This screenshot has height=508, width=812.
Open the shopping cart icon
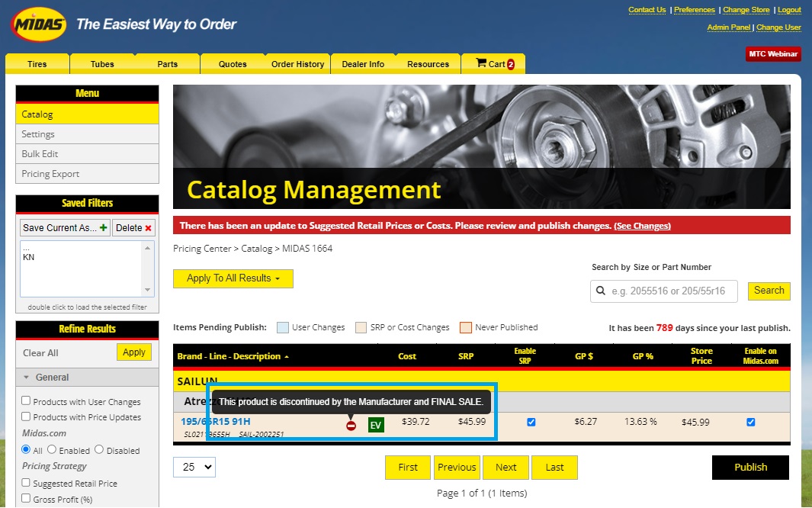[481, 63]
